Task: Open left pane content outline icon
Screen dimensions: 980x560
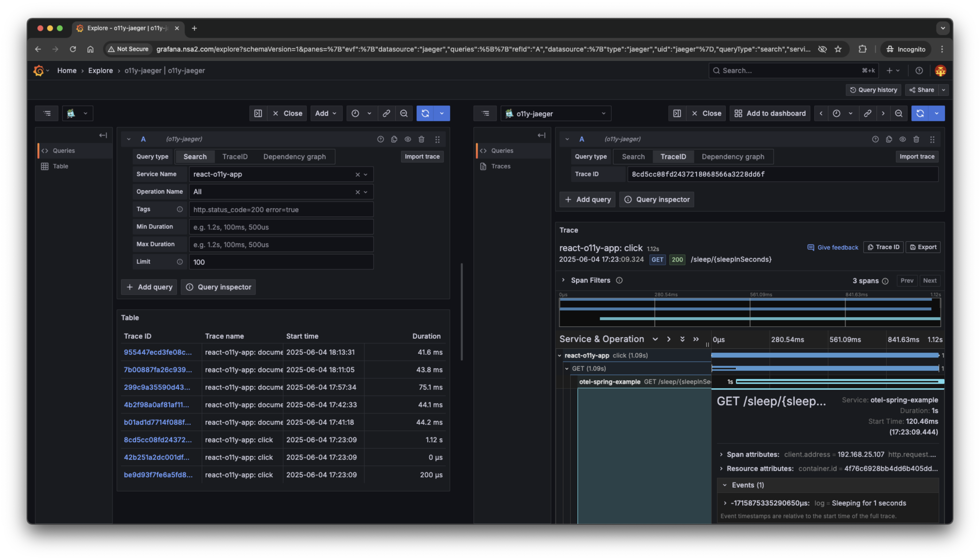Action: (x=47, y=113)
